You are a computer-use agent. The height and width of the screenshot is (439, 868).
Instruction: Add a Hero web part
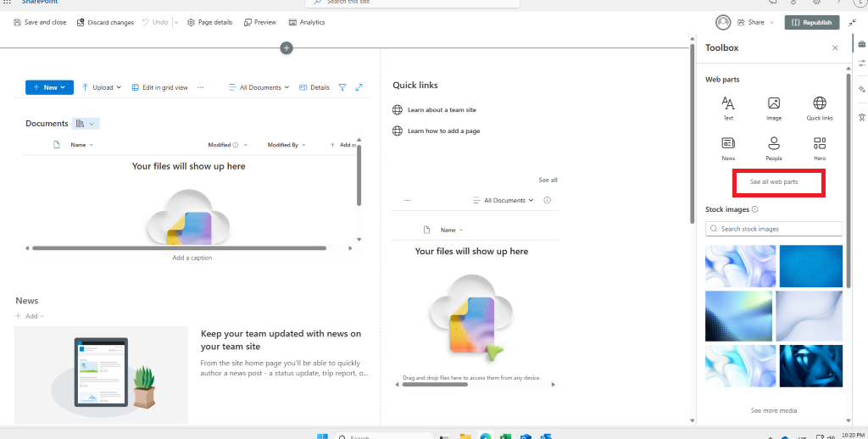pos(820,148)
